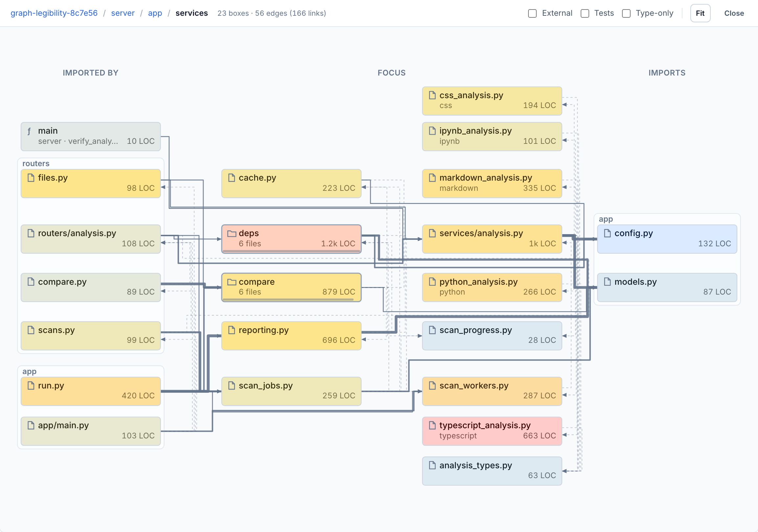Click the file icon on models.py
Viewport: 758px width, 532px height.
tap(607, 282)
